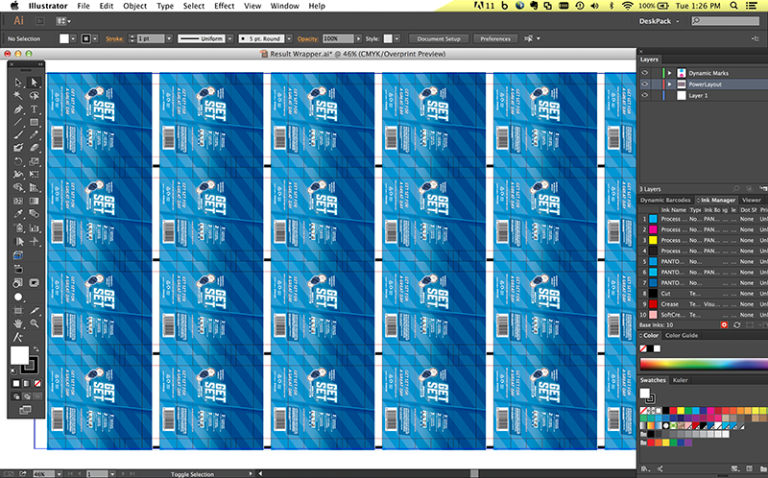Hide the Dynamic Marks layer
Image resolution: width=768 pixels, height=478 pixels.
click(x=645, y=73)
